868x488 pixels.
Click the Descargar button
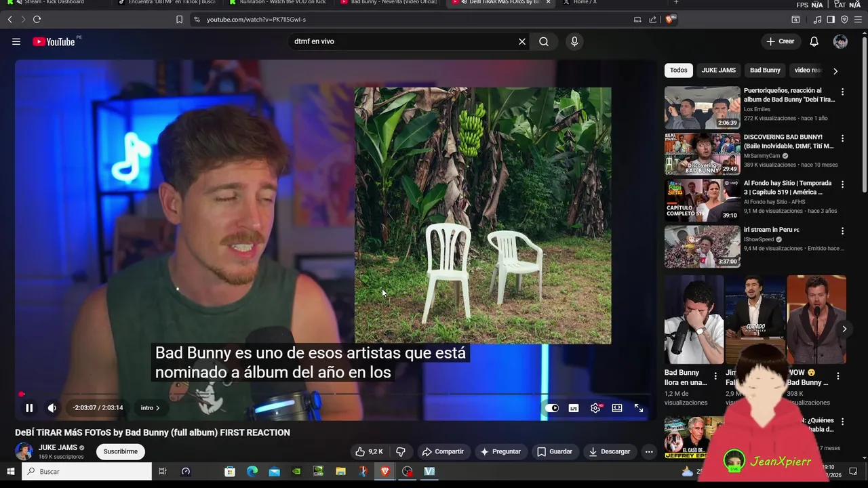(x=609, y=451)
